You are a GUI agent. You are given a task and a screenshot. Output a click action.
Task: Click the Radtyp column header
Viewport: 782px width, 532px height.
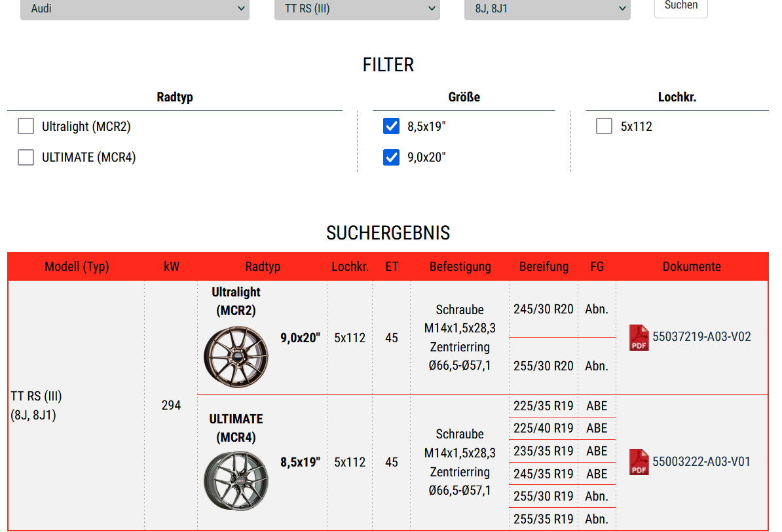263,266
